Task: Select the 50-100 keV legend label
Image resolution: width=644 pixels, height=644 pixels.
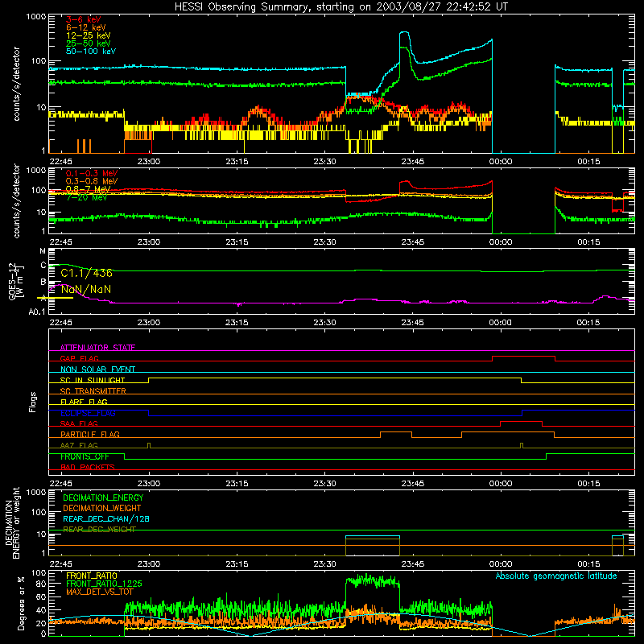Action: pos(91,52)
